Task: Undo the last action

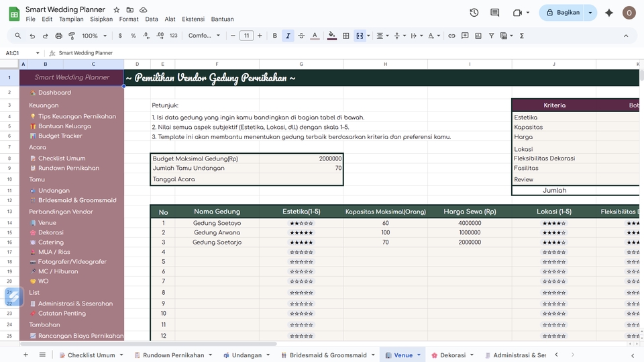Action: (x=32, y=36)
